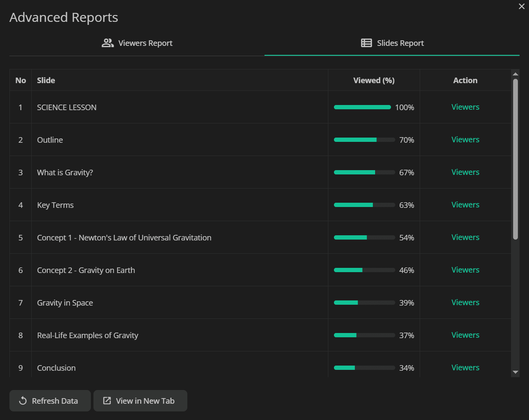Click the 100% viewed progress bar
The width and height of the screenshot is (529, 420).
362,107
